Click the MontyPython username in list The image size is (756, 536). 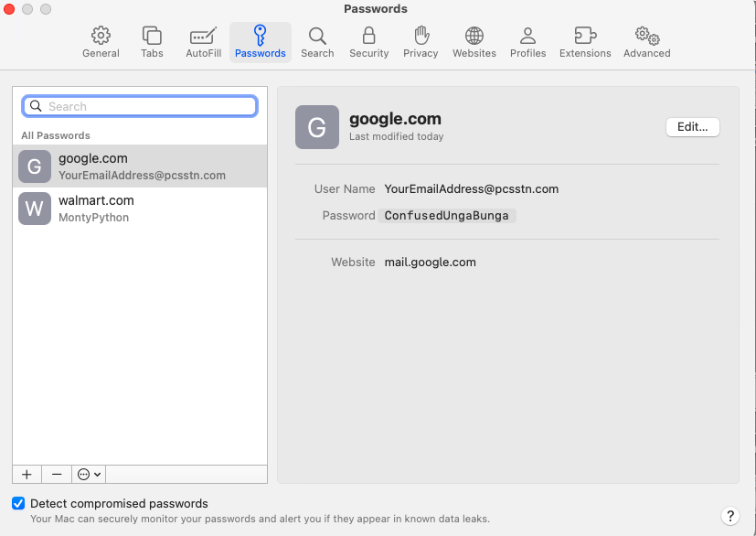[x=93, y=218]
